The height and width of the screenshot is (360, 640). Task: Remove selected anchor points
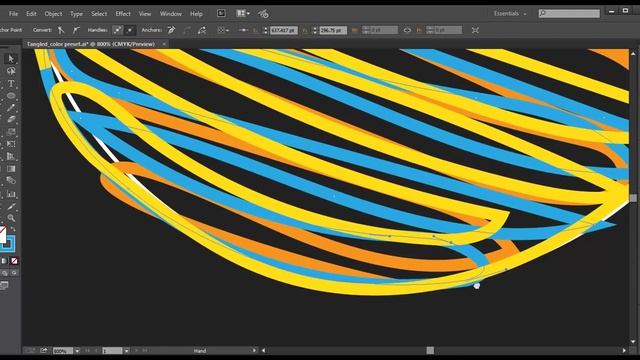[x=171, y=30]
